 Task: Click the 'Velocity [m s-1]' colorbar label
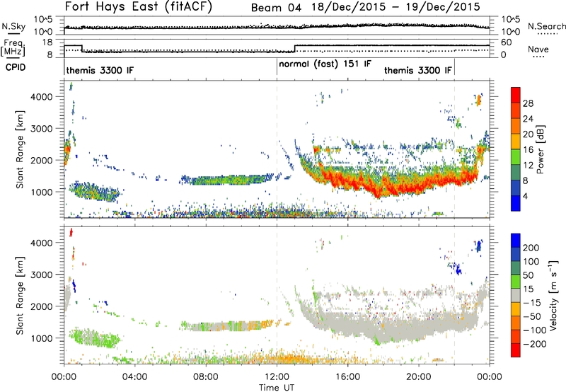[x=553, y=295]
